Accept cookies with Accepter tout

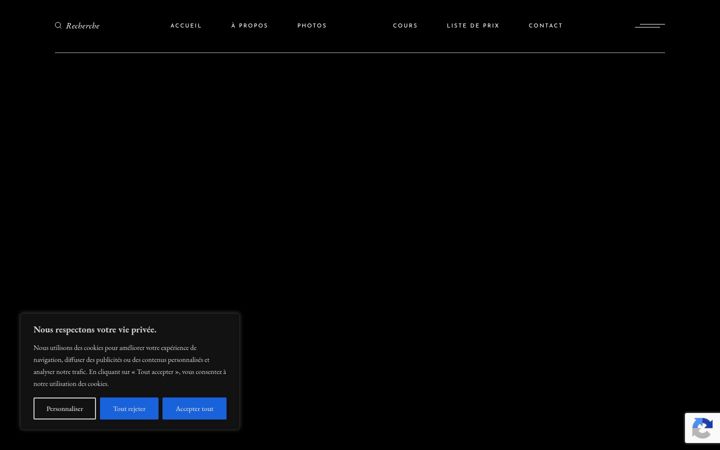(194, 408)
